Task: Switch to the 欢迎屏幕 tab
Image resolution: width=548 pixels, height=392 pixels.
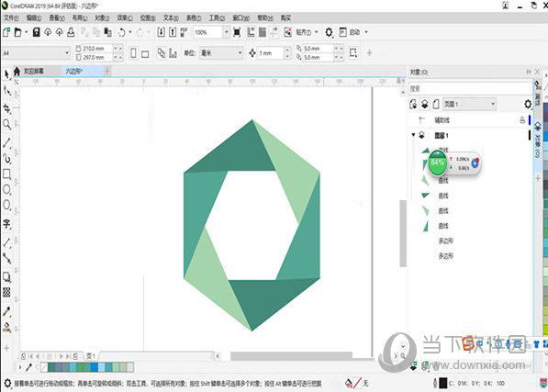Action: point(34,72)
